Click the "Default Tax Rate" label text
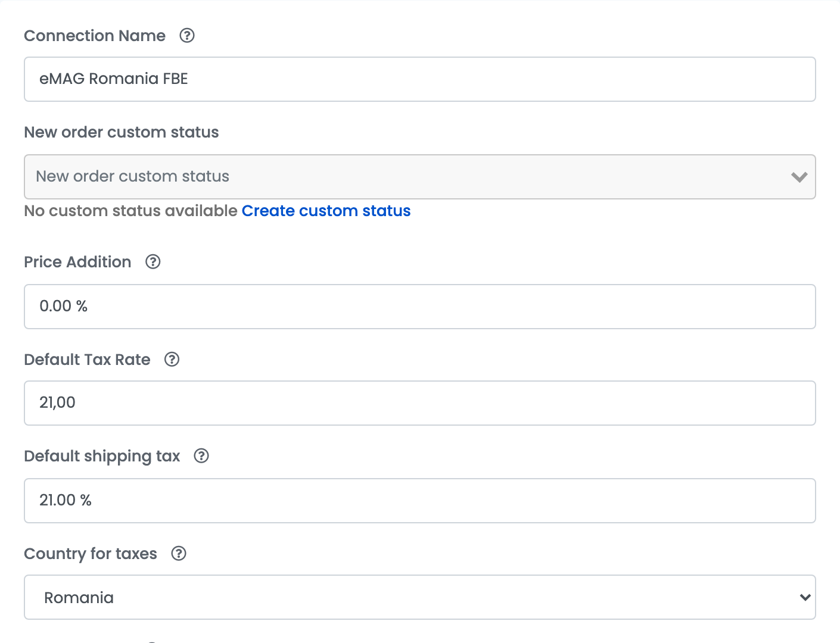The width and height of the screenshot is (840, 643). [87, 360]
